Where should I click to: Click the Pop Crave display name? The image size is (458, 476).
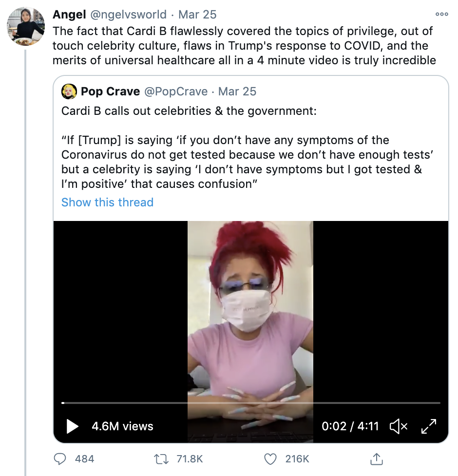[111, 92]
